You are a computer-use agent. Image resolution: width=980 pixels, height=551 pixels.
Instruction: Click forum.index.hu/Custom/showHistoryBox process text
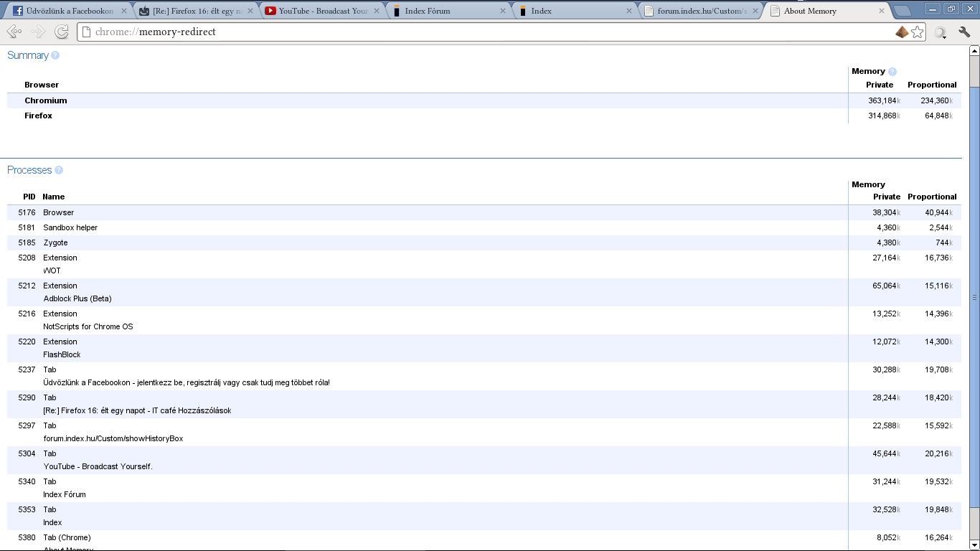pyautogui.click(x=113, y=438)
